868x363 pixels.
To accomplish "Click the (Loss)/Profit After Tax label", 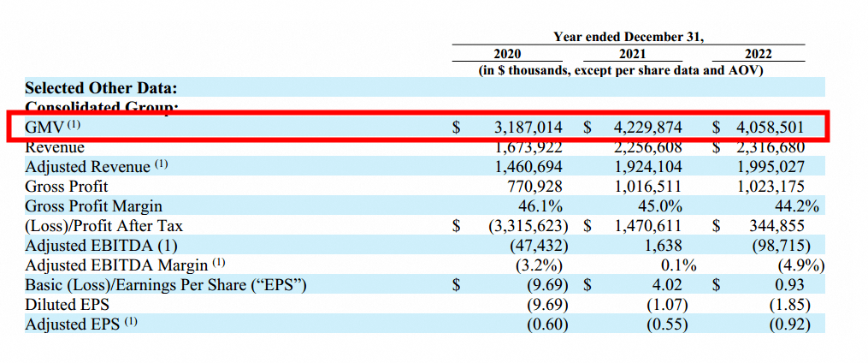I will (x=104, y=225).
